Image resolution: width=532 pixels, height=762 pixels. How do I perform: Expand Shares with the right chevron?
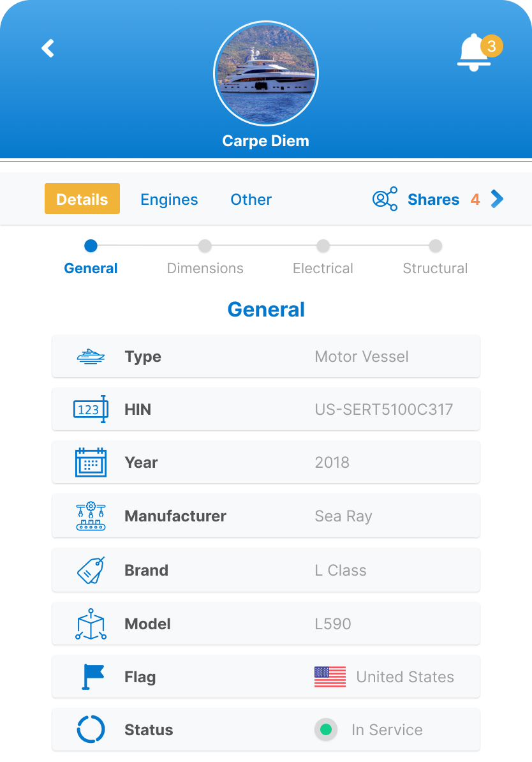[x=498, y=199]
